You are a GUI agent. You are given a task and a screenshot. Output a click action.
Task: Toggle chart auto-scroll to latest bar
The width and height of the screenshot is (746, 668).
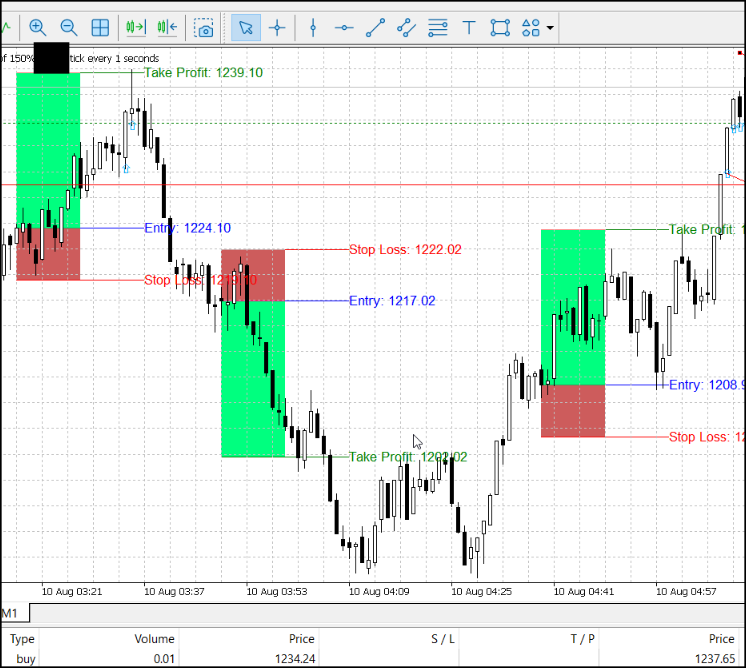pyautogui.click(x=136, y=27)
